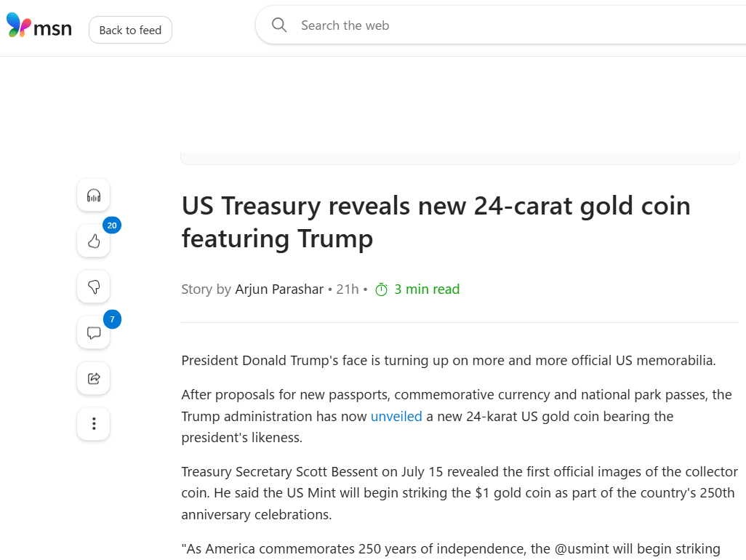
Task: Like the story with thumbs up
Action: (x=94, y=241)
